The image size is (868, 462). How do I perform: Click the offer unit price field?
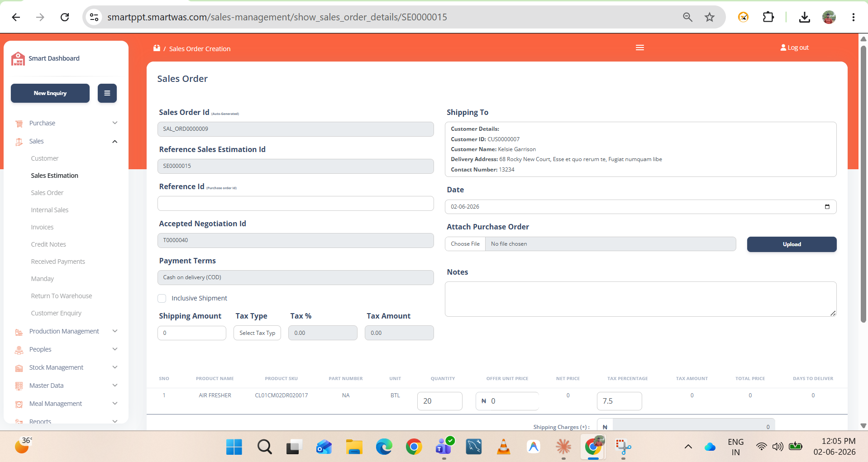[507, 401]
